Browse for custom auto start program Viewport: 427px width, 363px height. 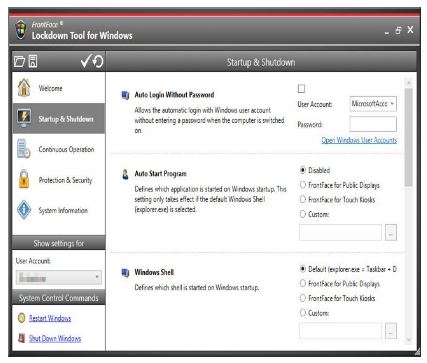[391, 232]
